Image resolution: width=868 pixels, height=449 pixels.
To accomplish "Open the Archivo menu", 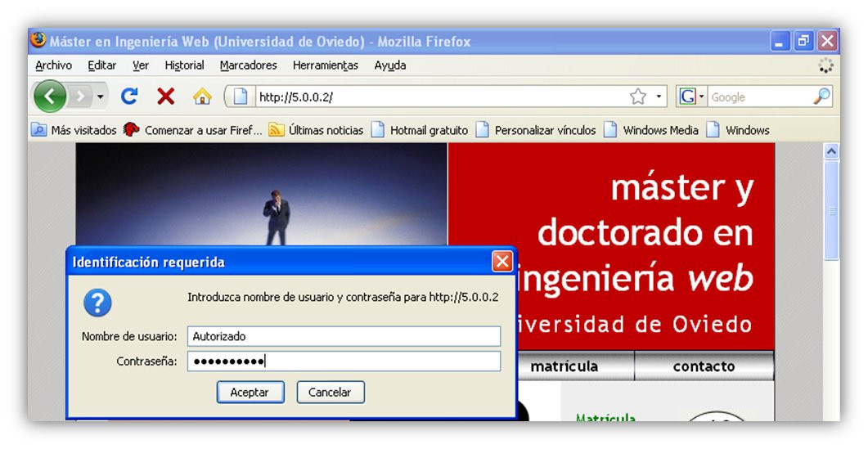I will click(x=53, y=65).
